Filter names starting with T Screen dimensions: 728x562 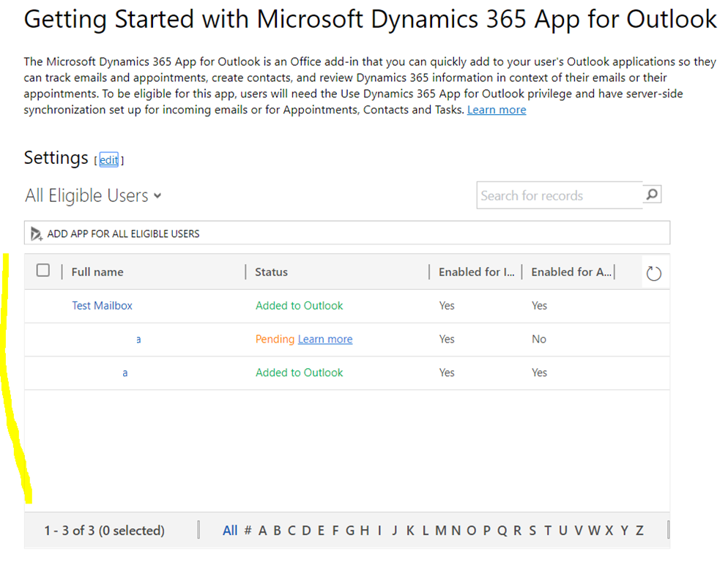pos(548,531)
